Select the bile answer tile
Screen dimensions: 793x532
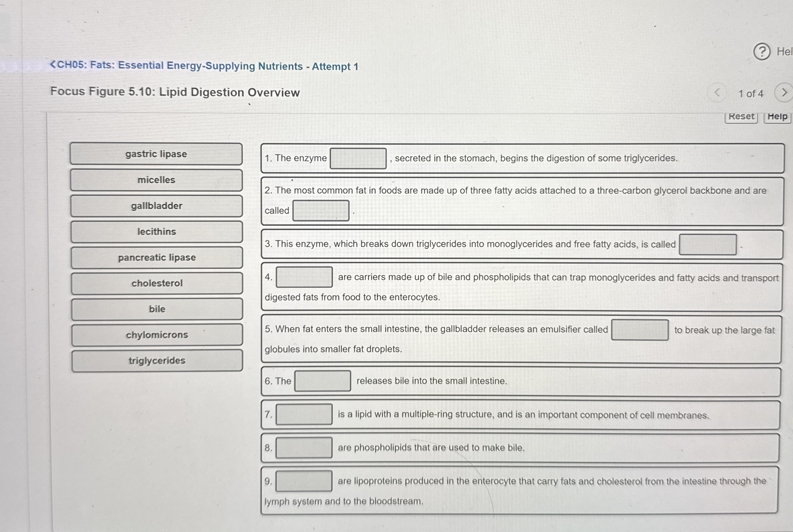point(157,309)
